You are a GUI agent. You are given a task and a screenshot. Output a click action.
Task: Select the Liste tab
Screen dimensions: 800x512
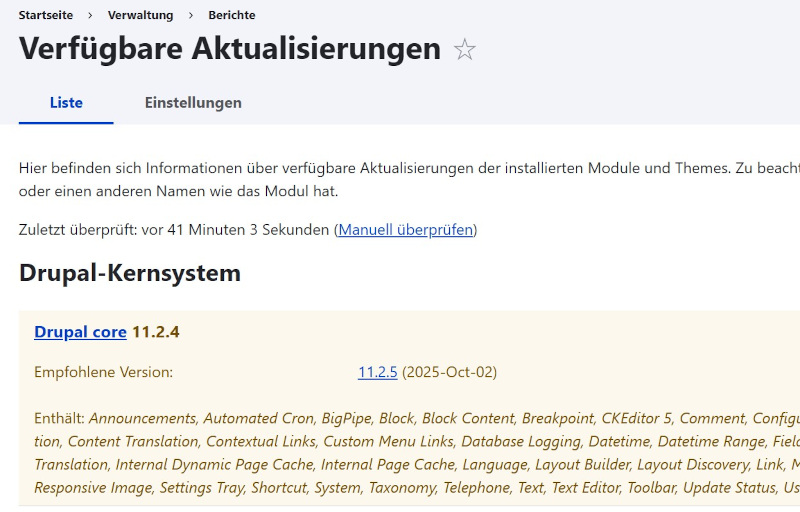(66, 102)
